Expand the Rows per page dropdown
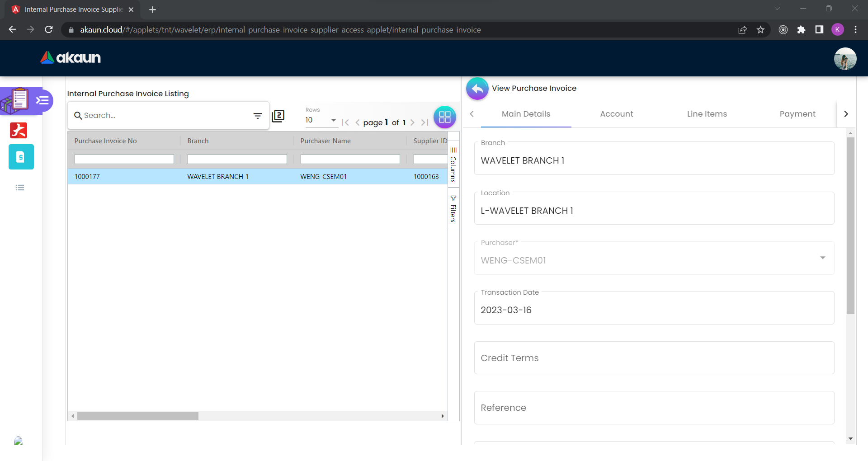868x461 pixels. (321, 120)
